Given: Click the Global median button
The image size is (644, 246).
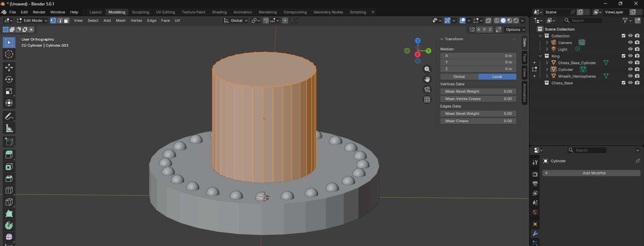Looking at the screenshot, I should coord(459,77).
